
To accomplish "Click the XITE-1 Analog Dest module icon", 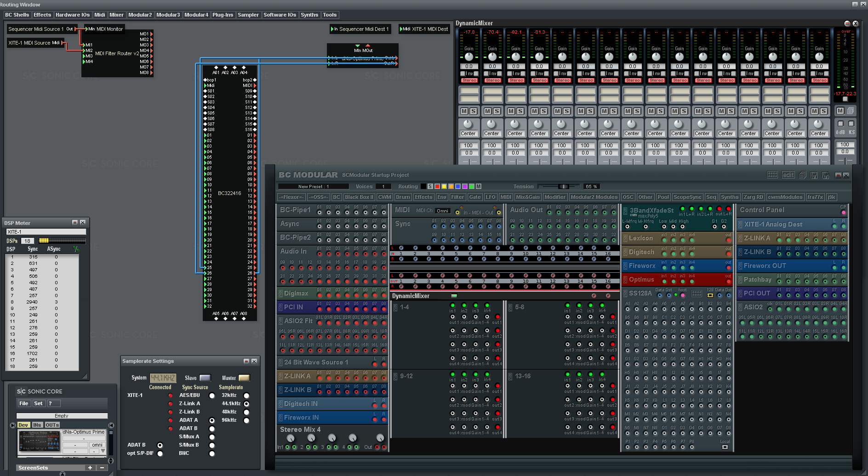I will (x=740, y=224).
